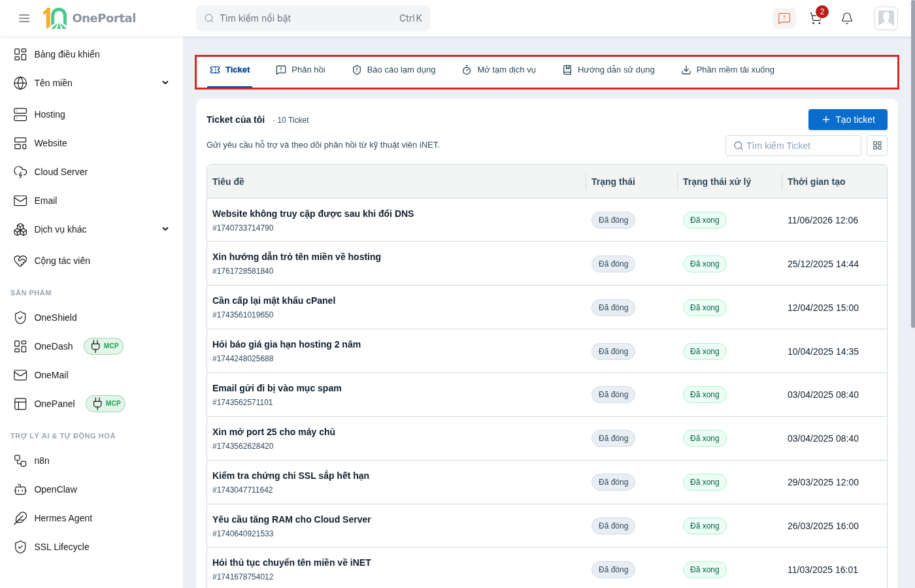Open ticket 'Kiểm tra chứng chỉ SSL sắp hết hạn'
The image size is (915, 588).
(291, 476)
